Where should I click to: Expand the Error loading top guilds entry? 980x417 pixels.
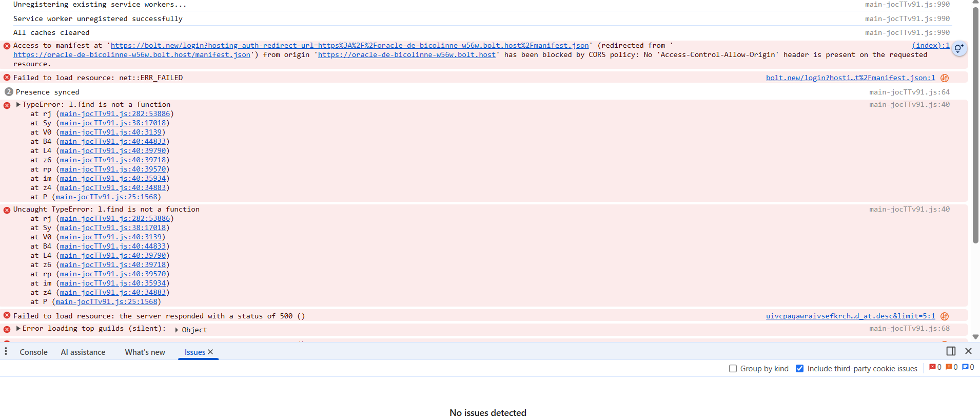(x=18, y=329)
